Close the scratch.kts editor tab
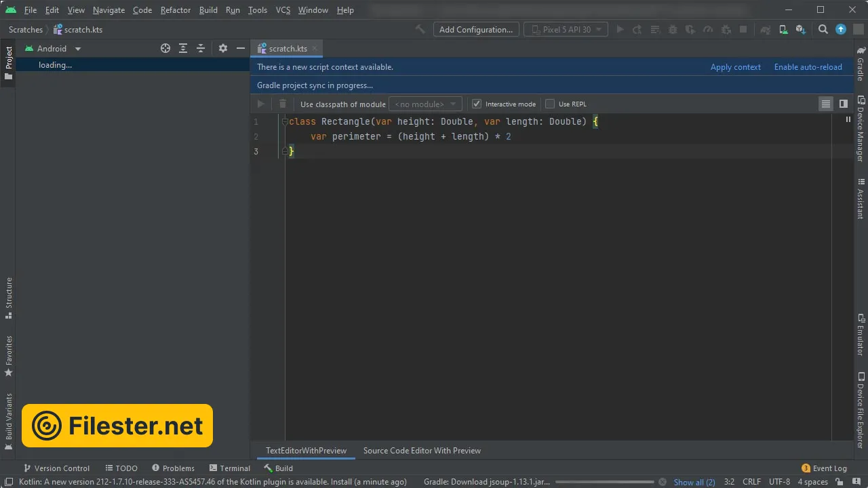 (x=315, y=49)
